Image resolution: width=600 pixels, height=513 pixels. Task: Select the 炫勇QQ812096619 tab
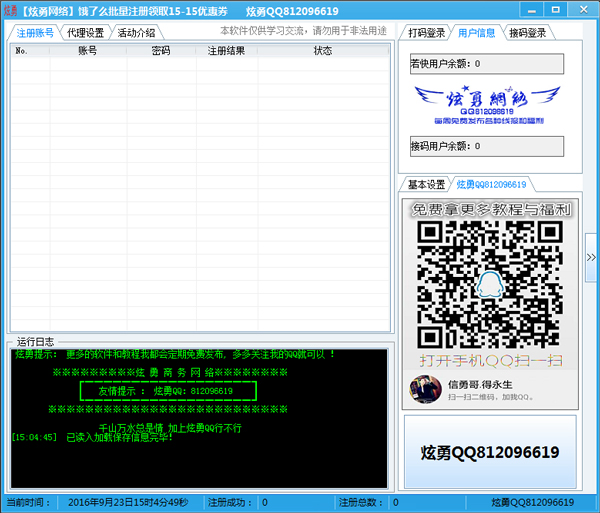coord(491,184)
